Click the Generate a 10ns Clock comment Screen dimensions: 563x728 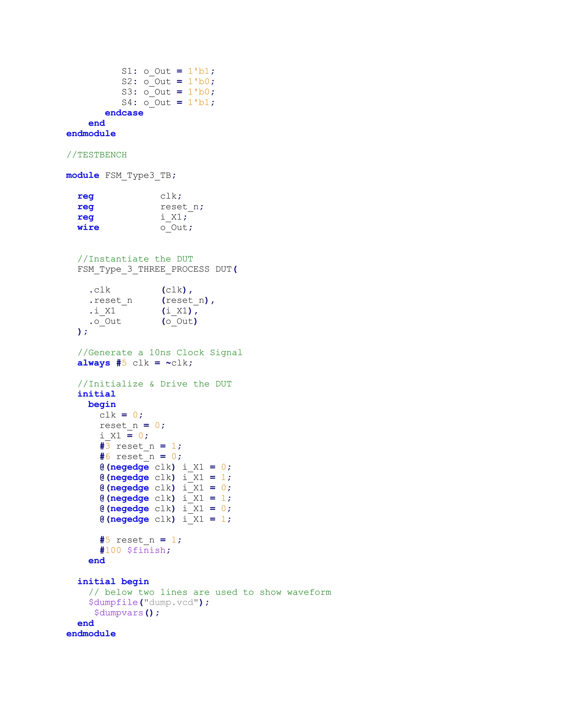coord(160,352)
